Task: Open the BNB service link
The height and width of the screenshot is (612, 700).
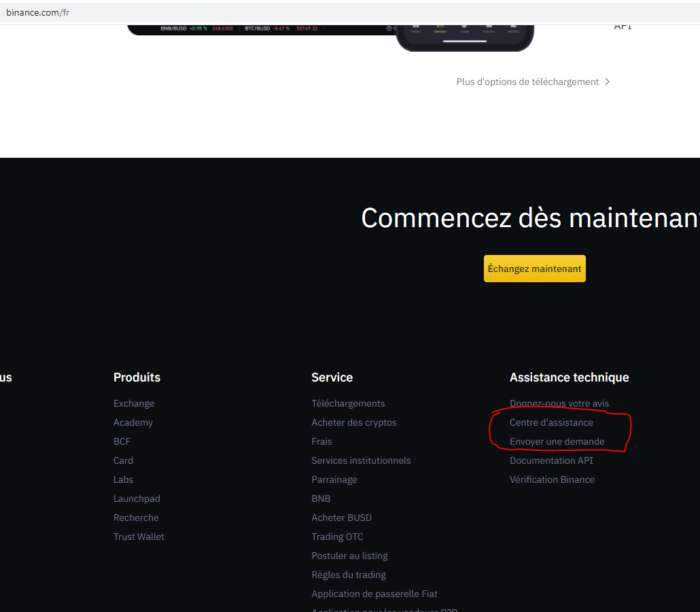Action: 321,498
